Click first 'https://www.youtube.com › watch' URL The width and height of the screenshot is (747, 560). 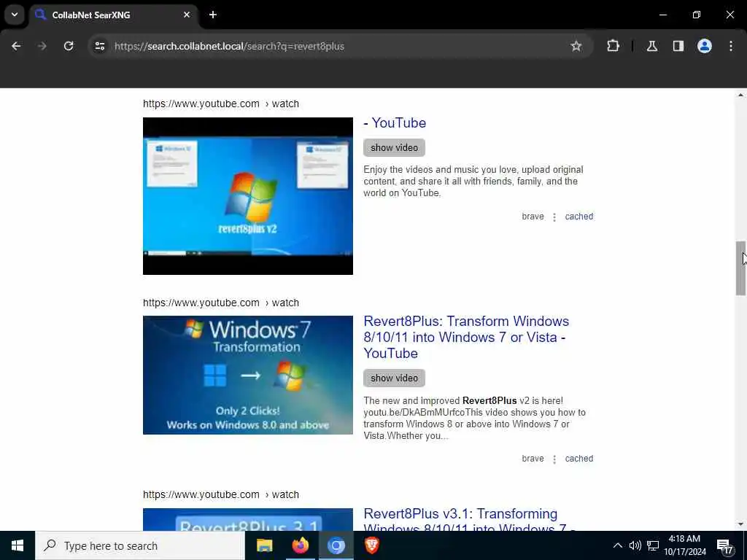pyautogui.click(x=220, y=104)
